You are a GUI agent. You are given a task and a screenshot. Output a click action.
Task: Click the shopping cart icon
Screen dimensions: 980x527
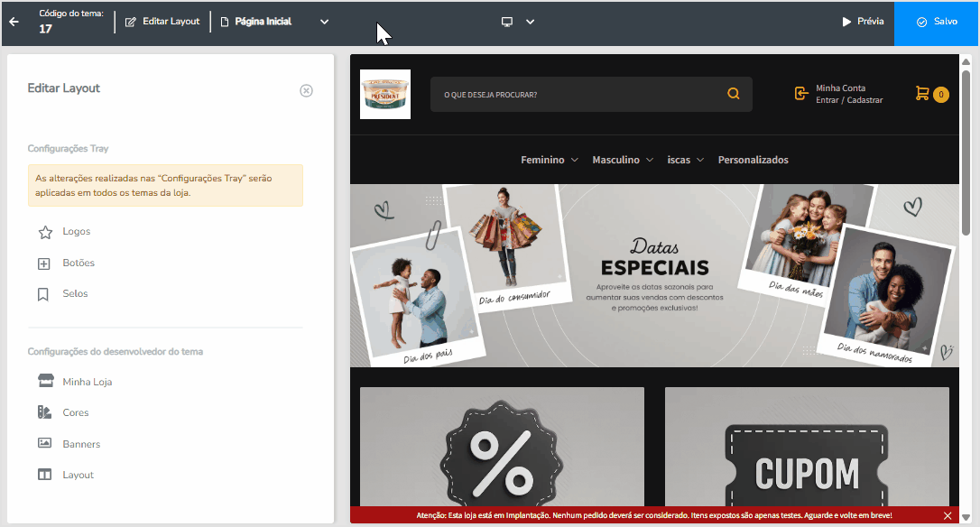click(922, 93)
